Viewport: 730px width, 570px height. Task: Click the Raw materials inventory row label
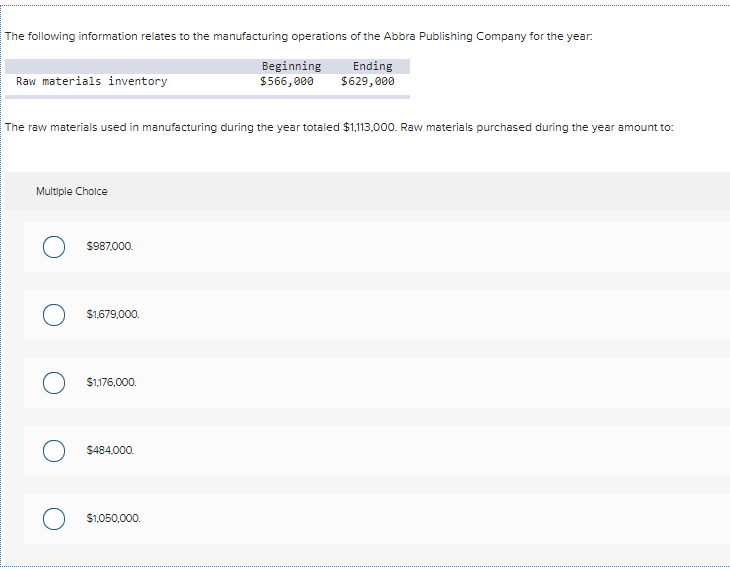92,81
